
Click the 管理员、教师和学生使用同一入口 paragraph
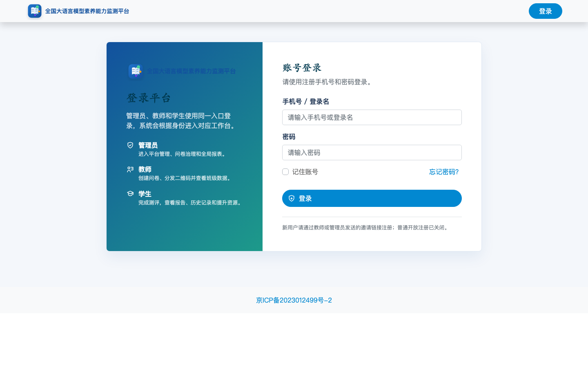(182, 121)
